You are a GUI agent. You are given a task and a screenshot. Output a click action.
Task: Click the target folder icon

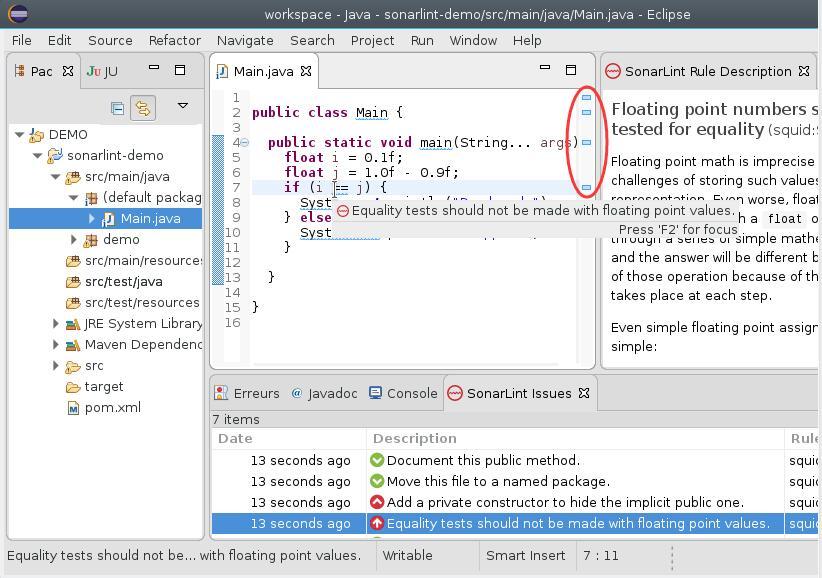pyautogui.click(x=73, y=387)
